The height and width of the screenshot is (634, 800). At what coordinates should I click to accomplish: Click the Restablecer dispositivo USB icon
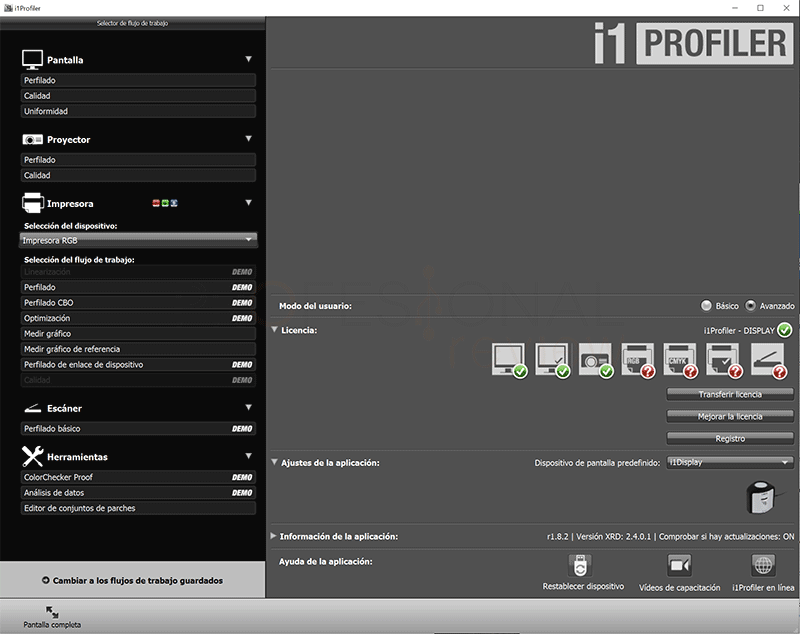[580, 565]
